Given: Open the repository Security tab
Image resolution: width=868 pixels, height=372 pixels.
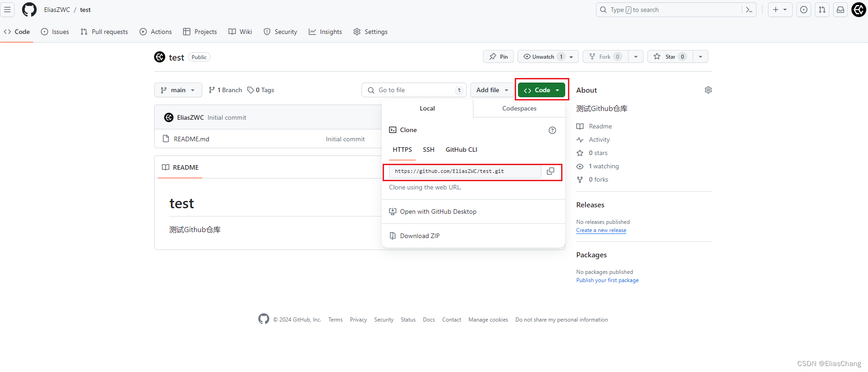Looking at the screenshot, I should click(280, 32).
